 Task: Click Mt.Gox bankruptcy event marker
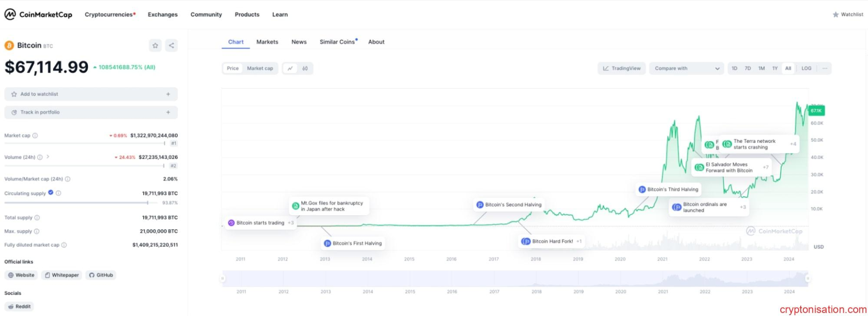coord(329,206)
